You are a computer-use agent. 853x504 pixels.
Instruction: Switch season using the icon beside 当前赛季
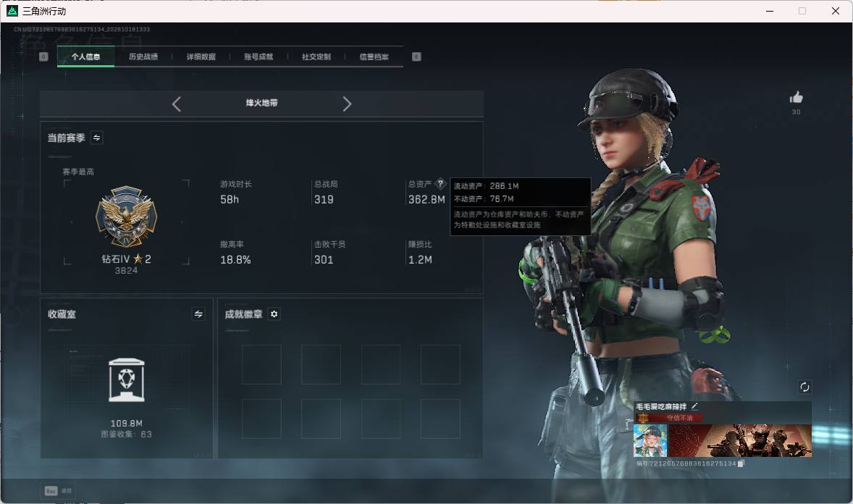click(x=97, y=138)
